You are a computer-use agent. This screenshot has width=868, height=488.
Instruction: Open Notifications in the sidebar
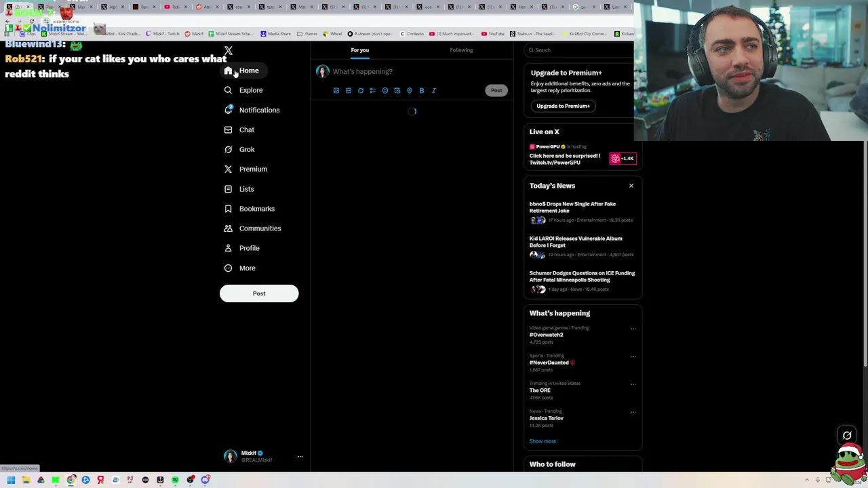click(x=251, y=110)
